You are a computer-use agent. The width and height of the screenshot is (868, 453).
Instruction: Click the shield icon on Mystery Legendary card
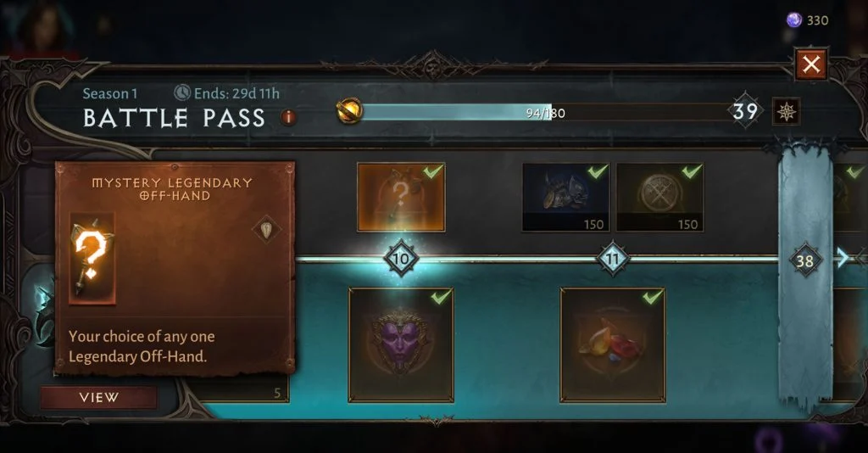point(266,229)
